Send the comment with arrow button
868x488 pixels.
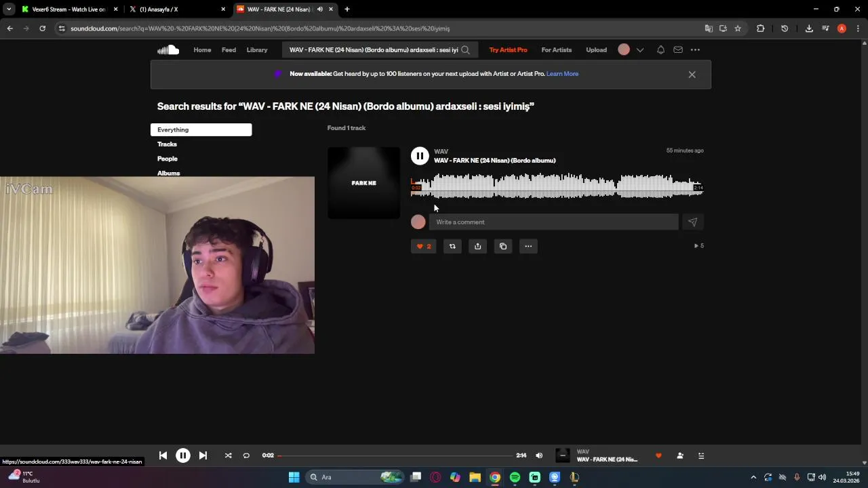point(692,222)
